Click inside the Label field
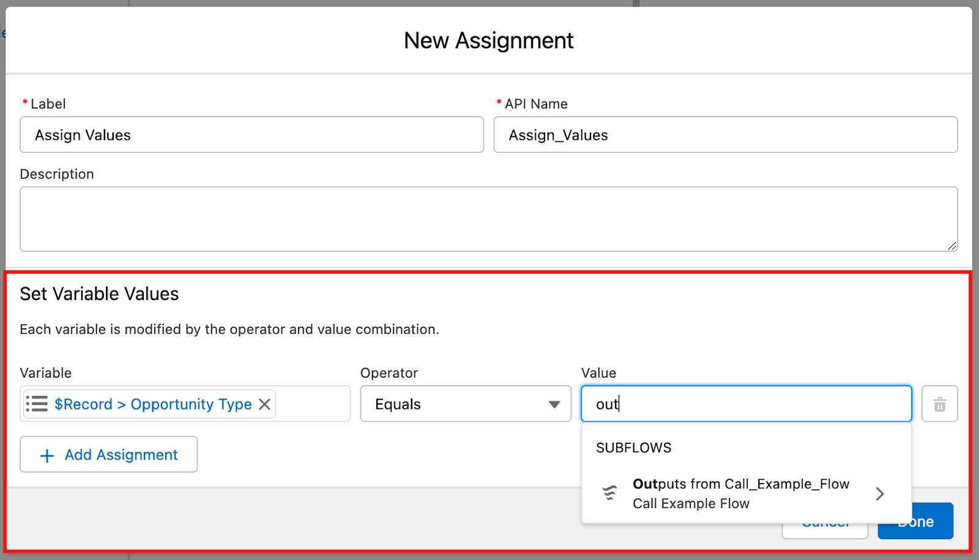The image size is (979, 560). coord(251,135)
